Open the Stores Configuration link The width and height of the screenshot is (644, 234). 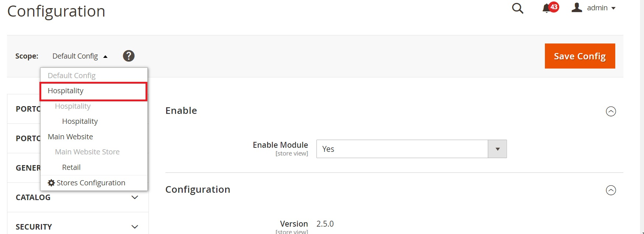[91, 183]
